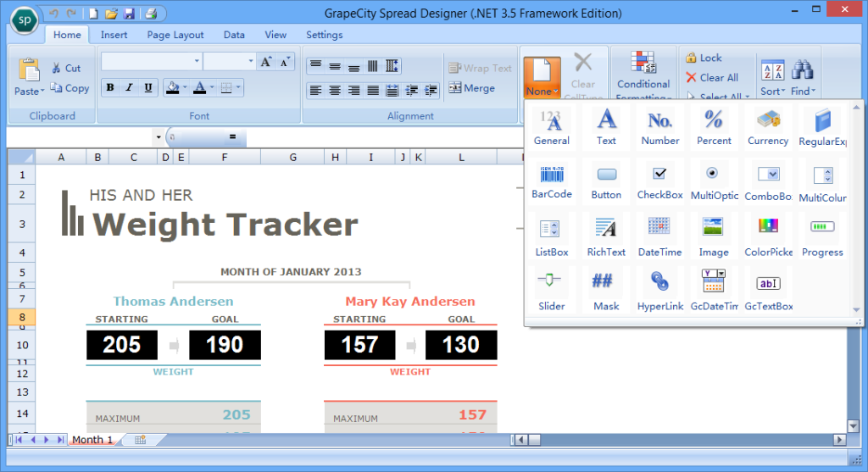Screen dimensions: 868x472
Task: Expand the Paste options arrow
Action: 42,92
